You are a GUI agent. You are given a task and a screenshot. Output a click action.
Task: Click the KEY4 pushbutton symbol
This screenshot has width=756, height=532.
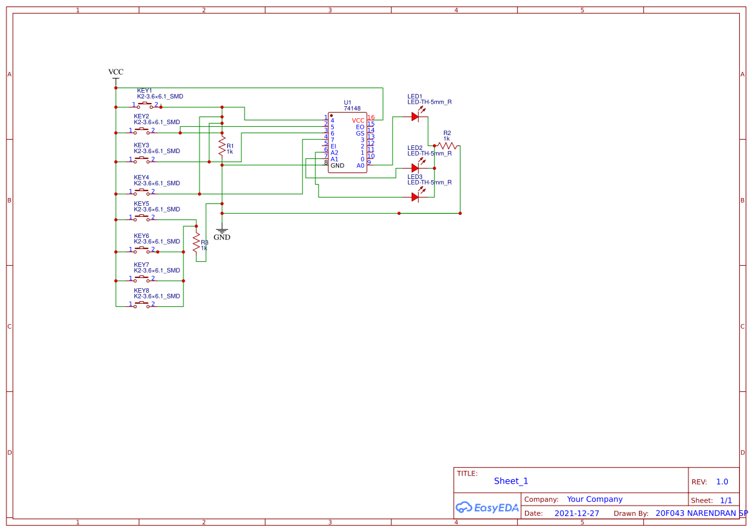tap(142, 191)
